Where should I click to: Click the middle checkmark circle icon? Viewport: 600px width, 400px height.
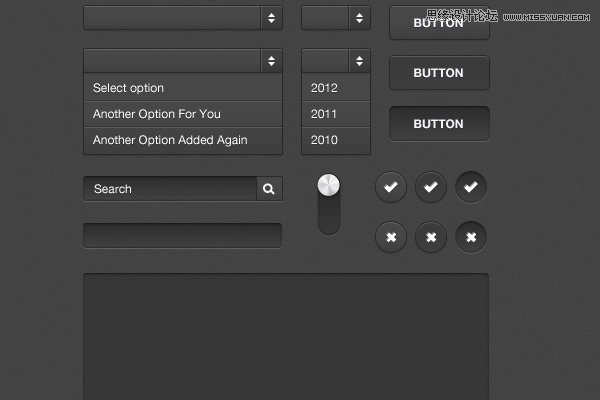pos(431,187)
